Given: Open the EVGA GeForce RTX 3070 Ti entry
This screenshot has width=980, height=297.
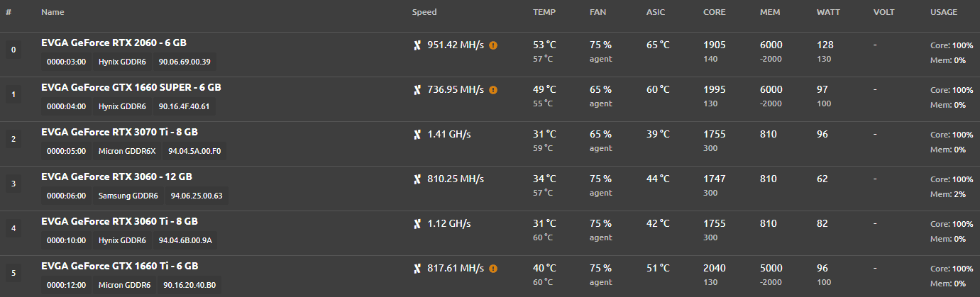Looking at the screenshot, I should click(x=119, y=132).
